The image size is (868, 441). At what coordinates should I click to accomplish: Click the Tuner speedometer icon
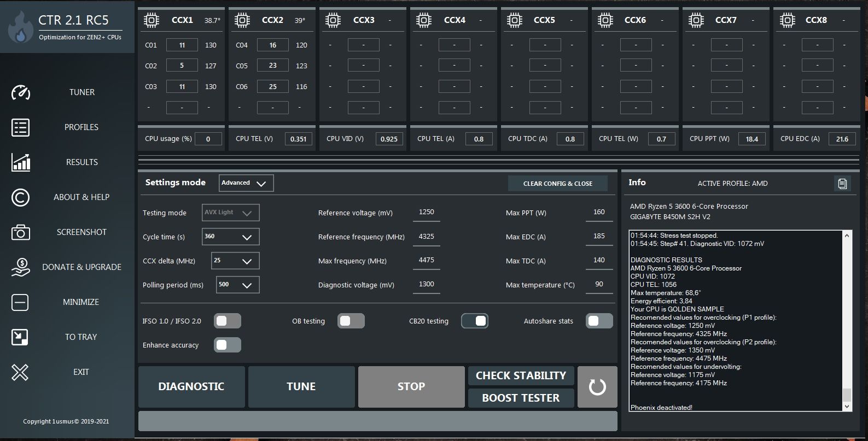20,92
